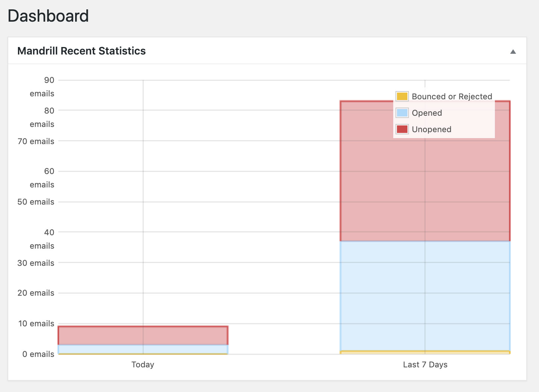The height and width of the screenshot is (392, 539).
Task: Toggle the Bounced or Rejected legend label
Action: click(x=452, y=96)
